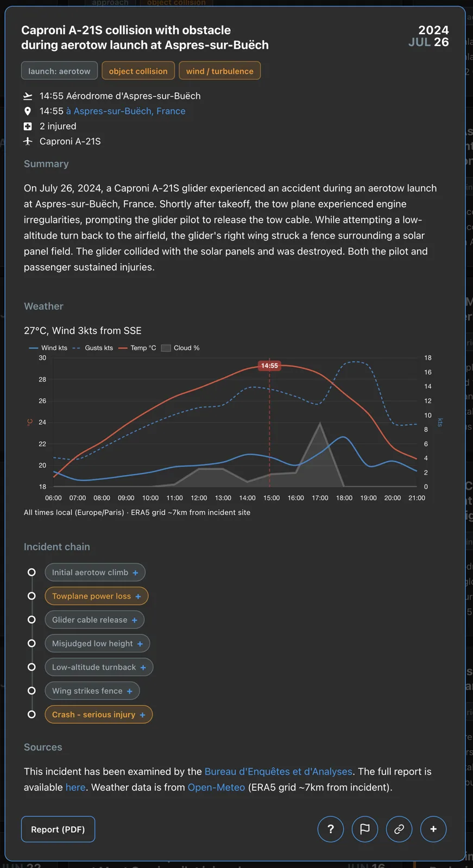Toggle the Temp °C legend series
Image resolution: width=473 pixels, height=868 pixels.
point(137,348)
